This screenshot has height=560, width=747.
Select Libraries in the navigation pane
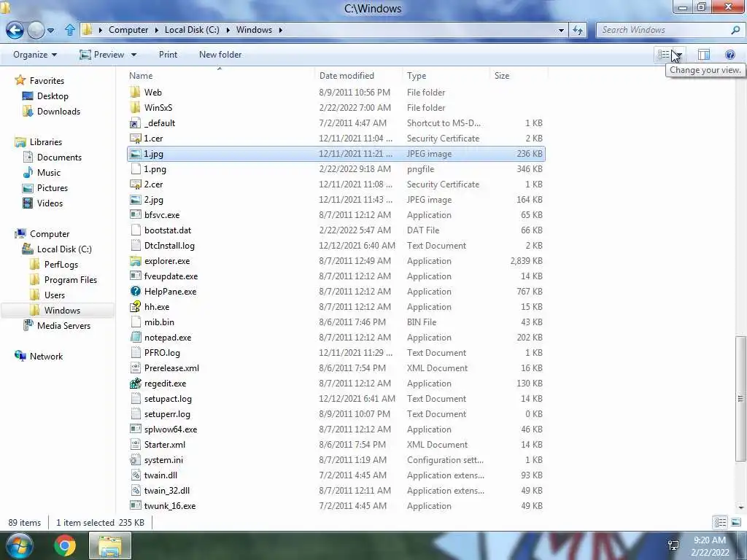(46, 142)
